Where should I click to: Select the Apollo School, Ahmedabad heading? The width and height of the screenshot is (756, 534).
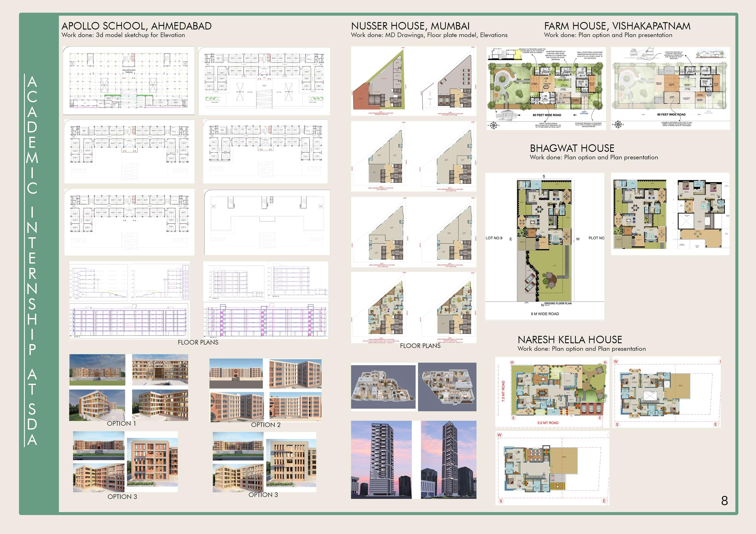(x=136, y=26)
